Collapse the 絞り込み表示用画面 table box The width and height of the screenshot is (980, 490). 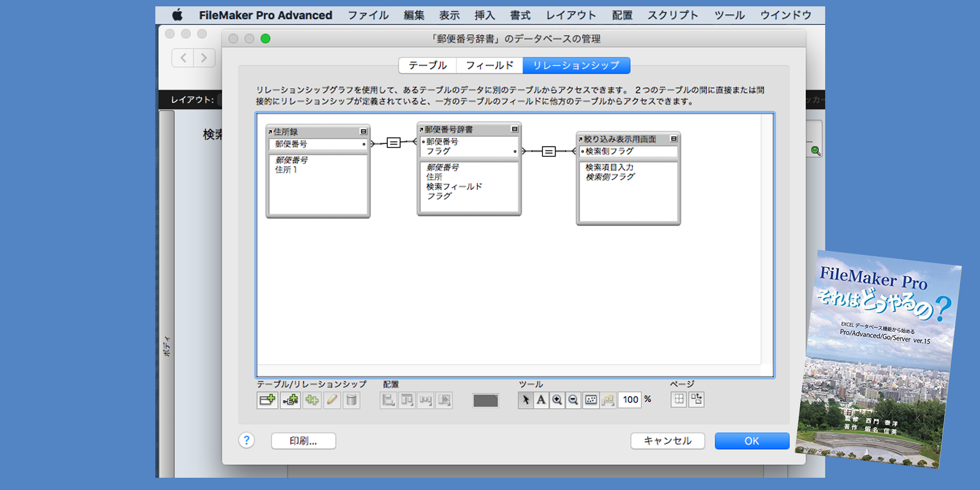[674, 139]
